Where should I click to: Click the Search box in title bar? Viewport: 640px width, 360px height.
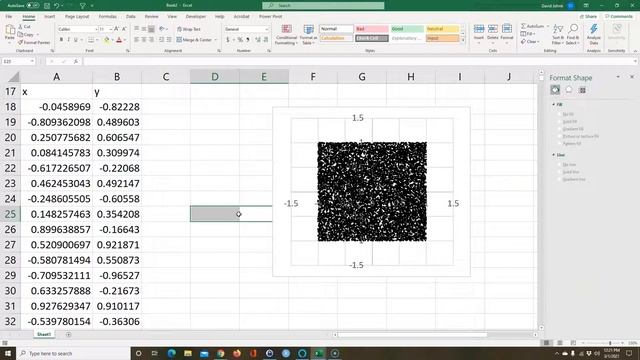click(x=323, y=6)
